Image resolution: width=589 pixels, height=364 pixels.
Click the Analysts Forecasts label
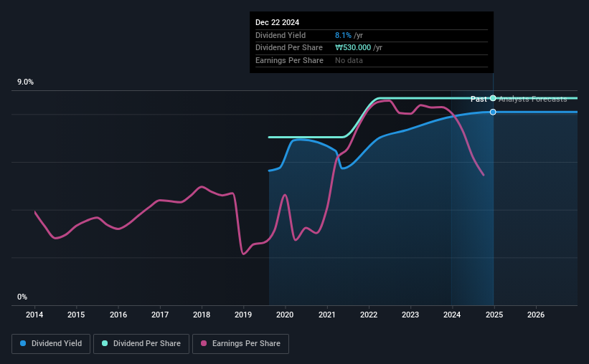(x=532, y=99)
